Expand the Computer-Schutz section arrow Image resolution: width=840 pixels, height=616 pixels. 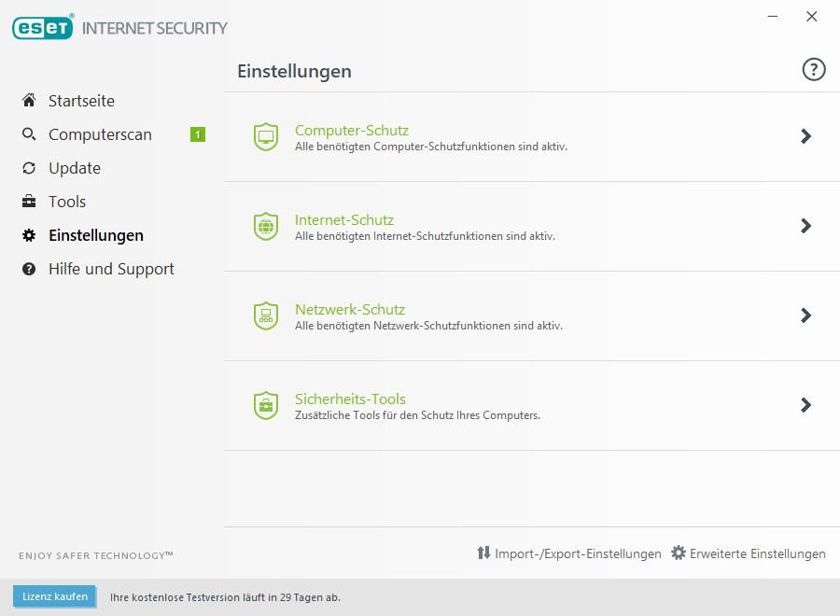805,136
